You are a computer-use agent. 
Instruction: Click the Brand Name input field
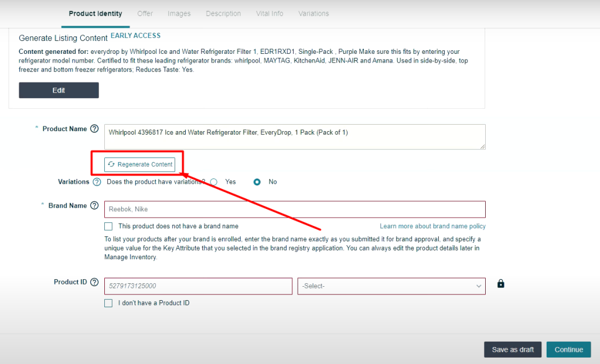pos(295,210)
